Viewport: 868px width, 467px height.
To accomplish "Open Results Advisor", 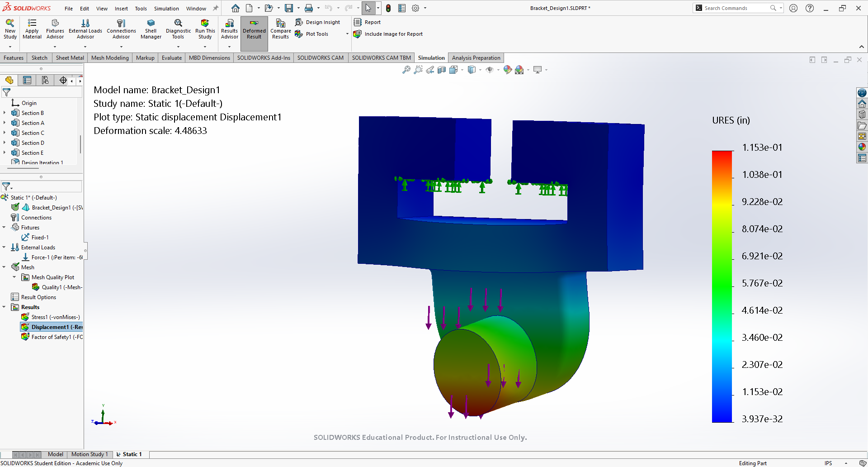I will [x=229, y=29].
